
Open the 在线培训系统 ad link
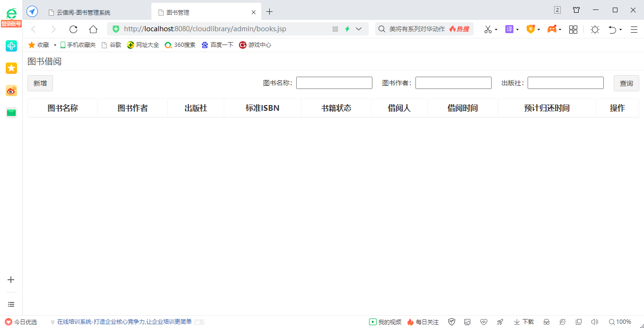point(124,322)
